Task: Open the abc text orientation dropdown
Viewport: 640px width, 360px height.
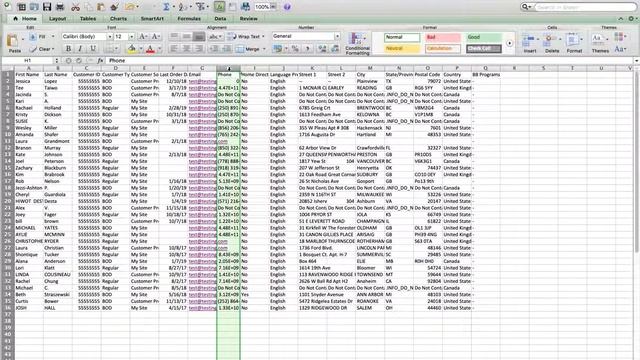Action: [215, 36]
